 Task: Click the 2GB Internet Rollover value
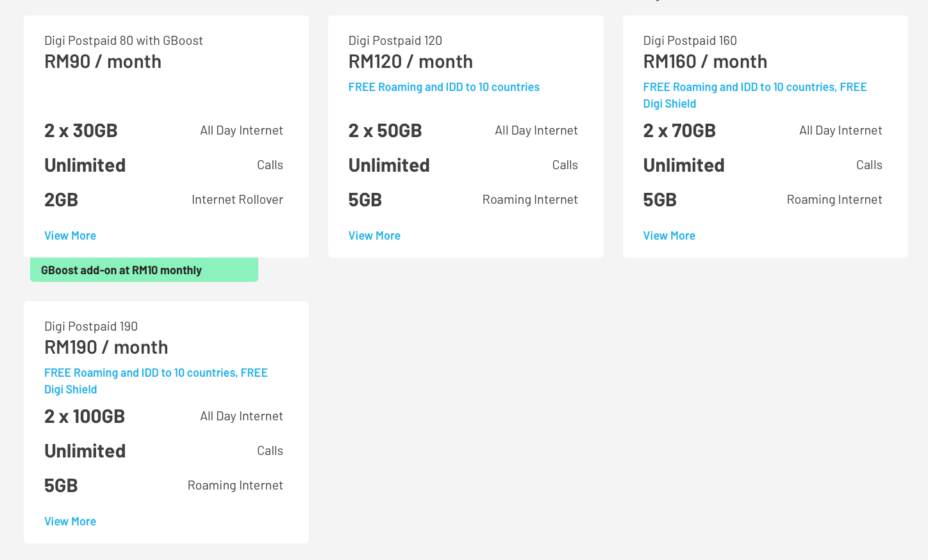click(61, 200)
